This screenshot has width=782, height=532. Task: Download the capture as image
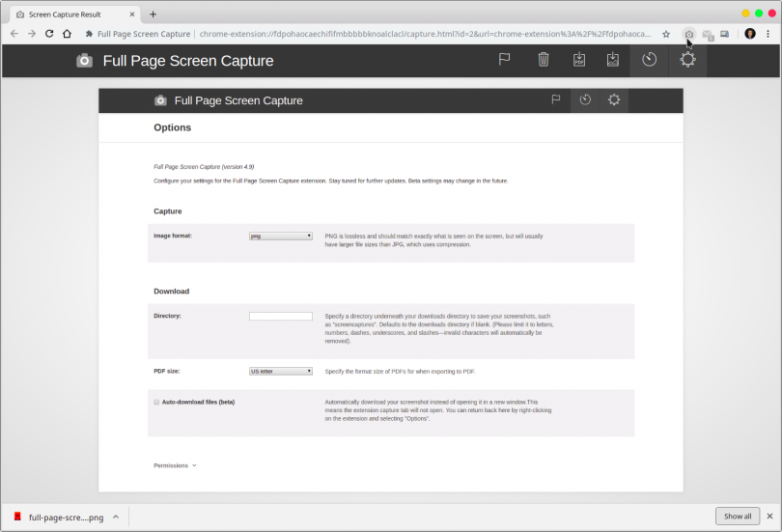coord(613,59)
